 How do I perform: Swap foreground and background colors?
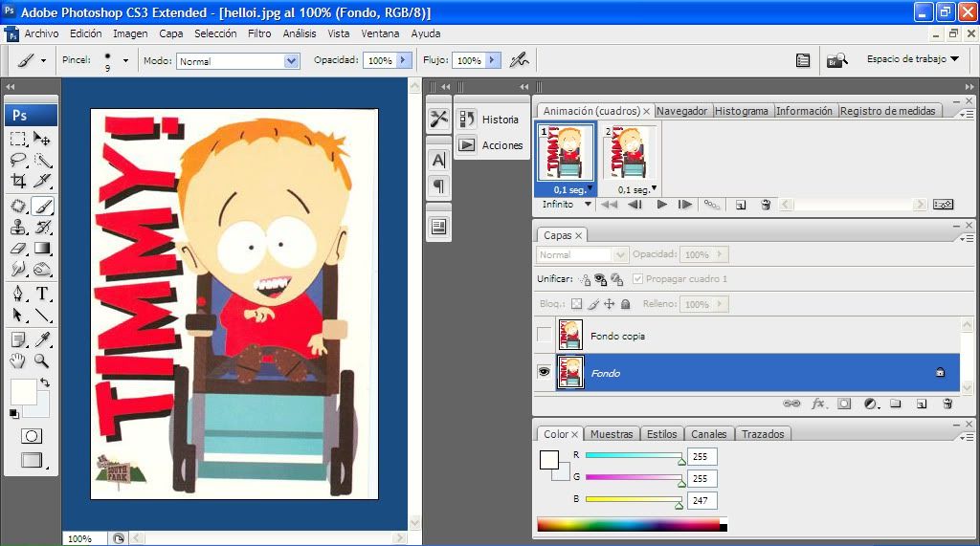45,382
